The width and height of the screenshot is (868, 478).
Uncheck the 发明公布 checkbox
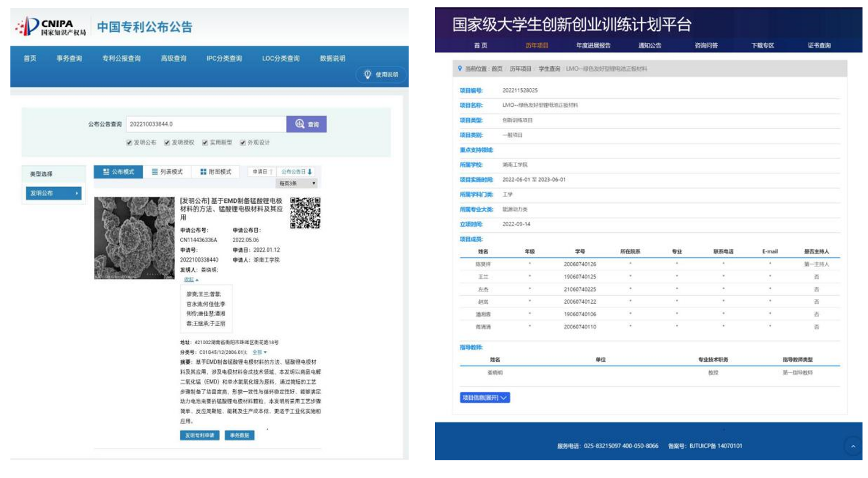tap(129, 142)
